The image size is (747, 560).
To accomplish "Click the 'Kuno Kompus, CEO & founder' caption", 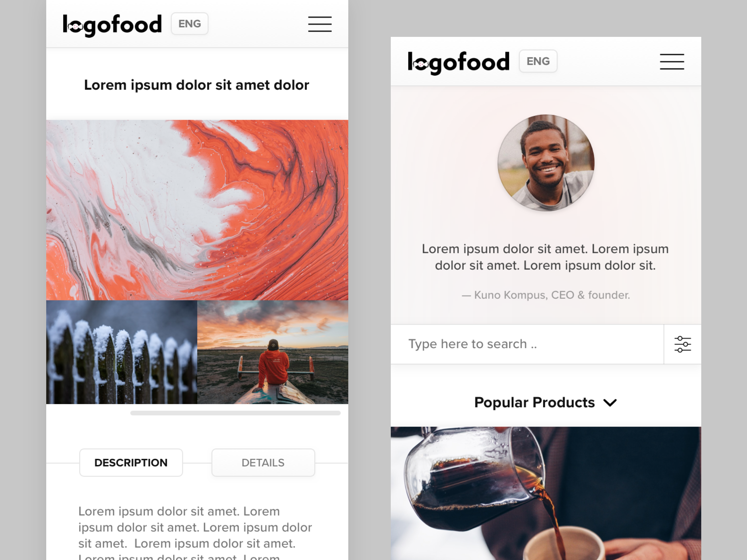I will 546,295.
